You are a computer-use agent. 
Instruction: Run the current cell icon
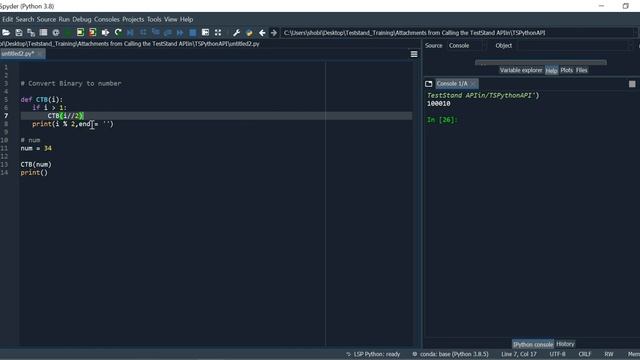click(x=80, y=33)
